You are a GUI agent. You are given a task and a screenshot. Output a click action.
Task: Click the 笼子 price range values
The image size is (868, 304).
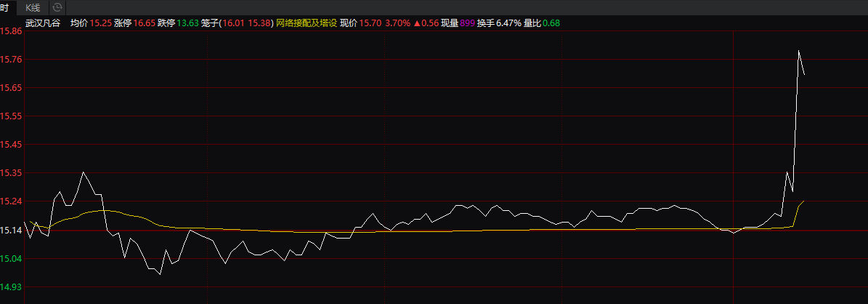[246, 23]
